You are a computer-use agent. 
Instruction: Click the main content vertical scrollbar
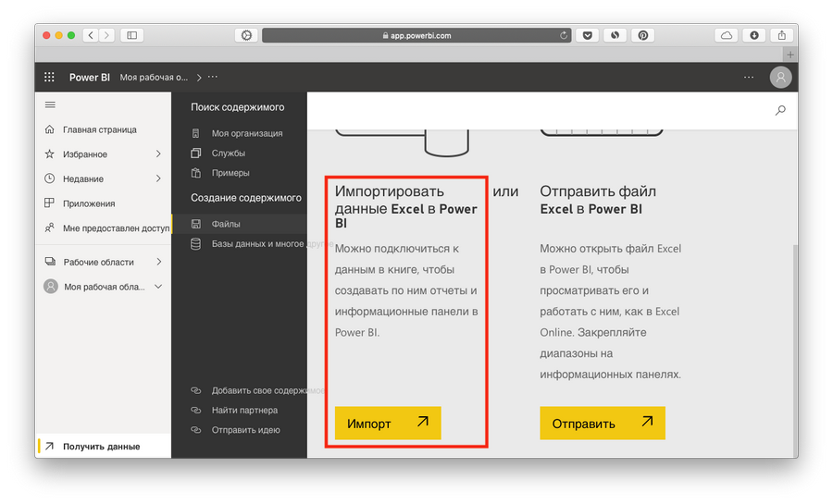(x=795, y=350)
